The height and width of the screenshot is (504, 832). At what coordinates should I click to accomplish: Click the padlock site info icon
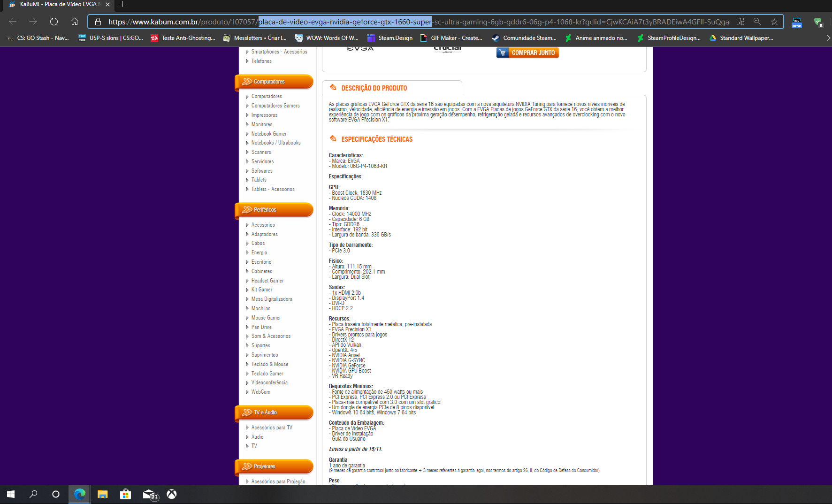tap(98, 22)
